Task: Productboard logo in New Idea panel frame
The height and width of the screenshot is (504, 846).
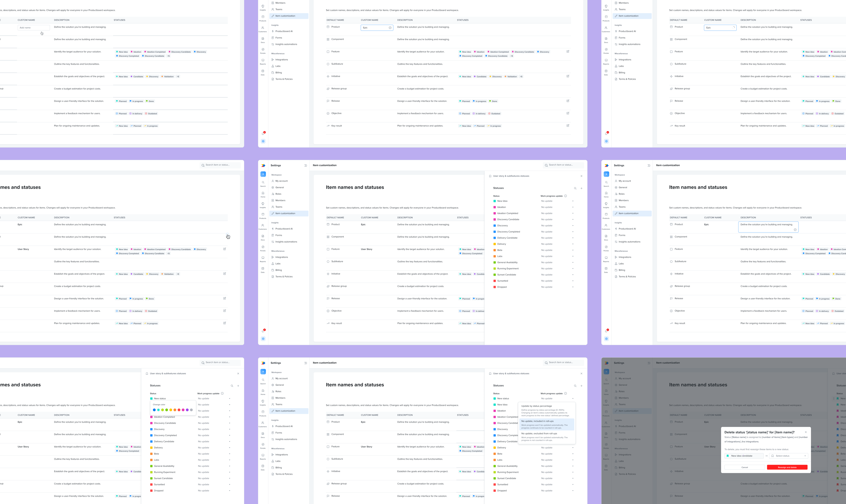Action: click(x=263, y=165)
